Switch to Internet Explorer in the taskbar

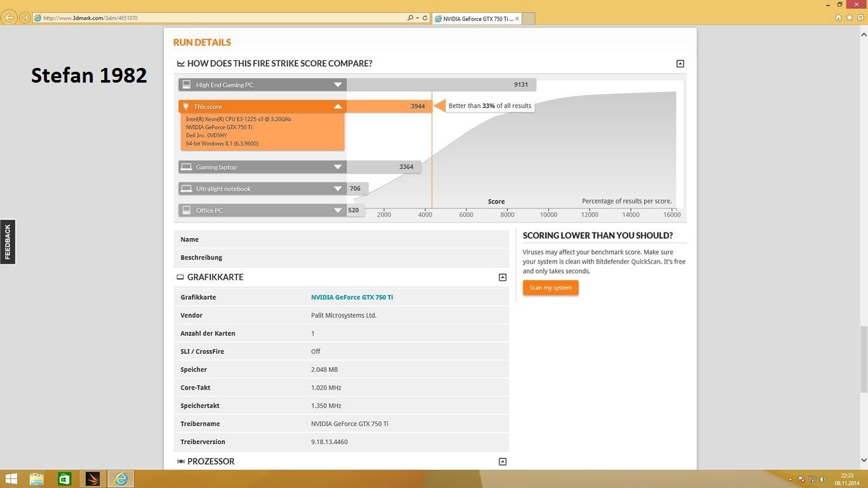(121, 478)
